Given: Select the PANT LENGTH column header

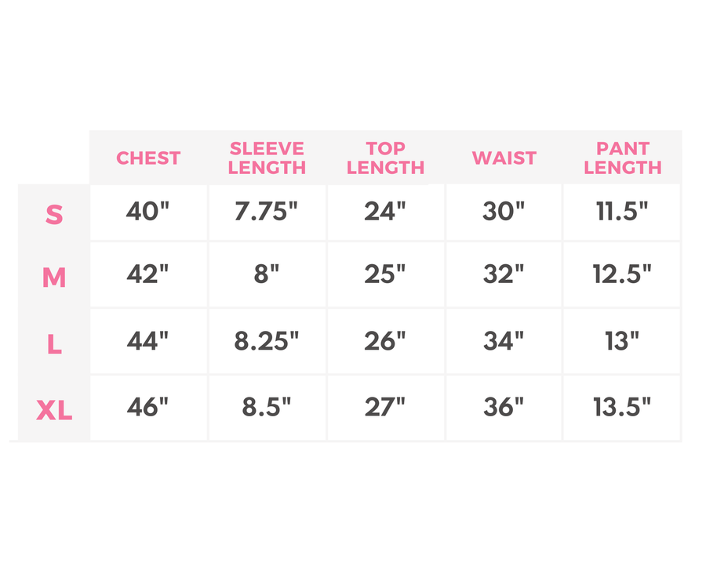Looking at the screenshot, I should pos(623,158).
